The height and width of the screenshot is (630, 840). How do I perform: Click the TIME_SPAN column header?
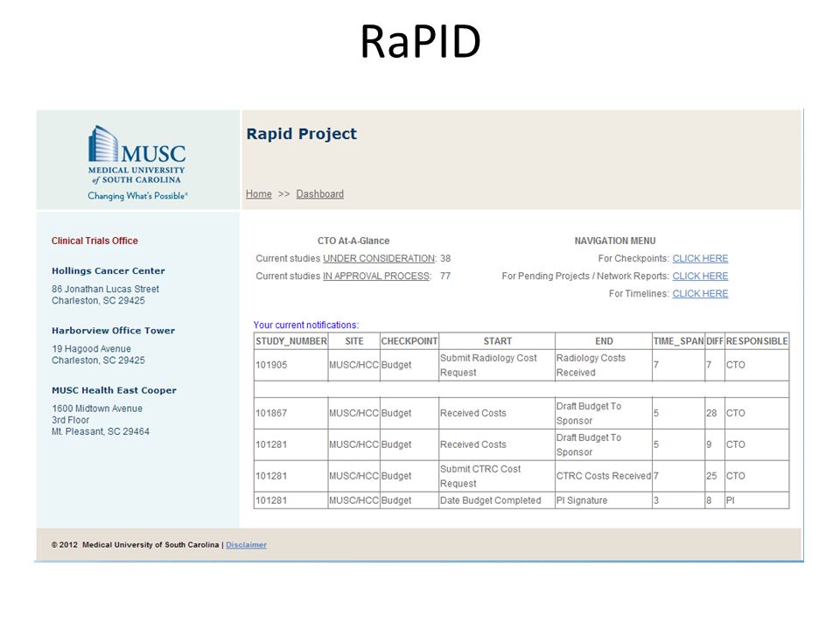(x=678, y=341)
